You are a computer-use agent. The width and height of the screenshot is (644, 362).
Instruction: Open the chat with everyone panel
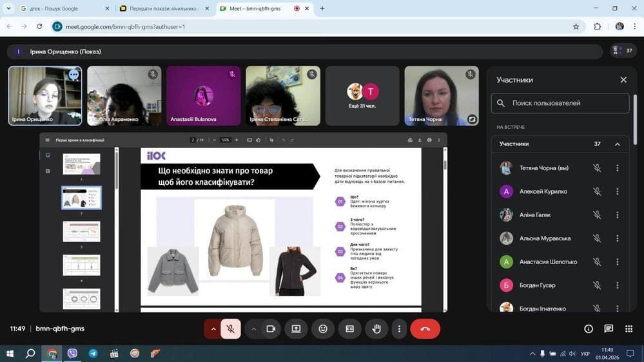[x=609, y=329]
